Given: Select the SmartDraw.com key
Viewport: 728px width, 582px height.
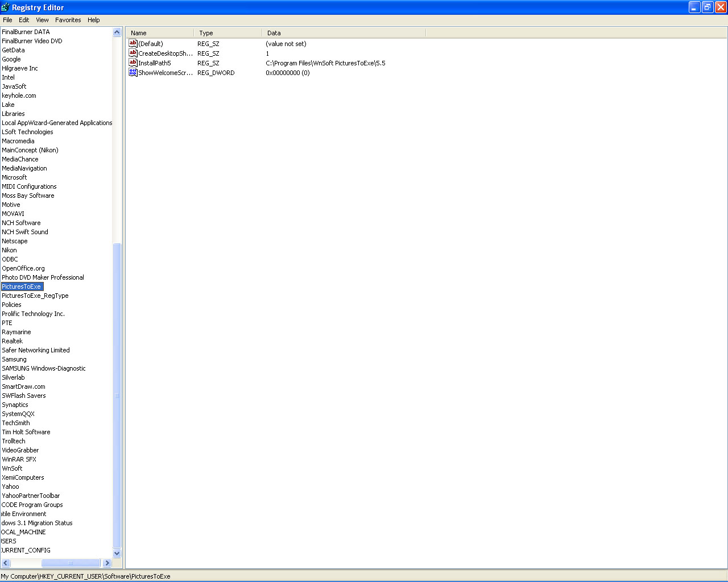Looking at the screenshot, I should tap(23, 386).
